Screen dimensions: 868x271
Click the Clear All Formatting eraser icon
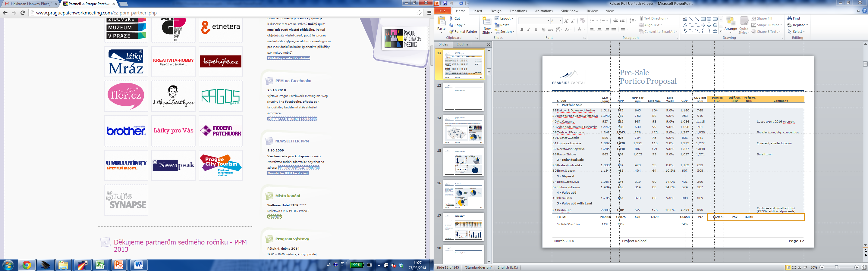click(583, 21)
